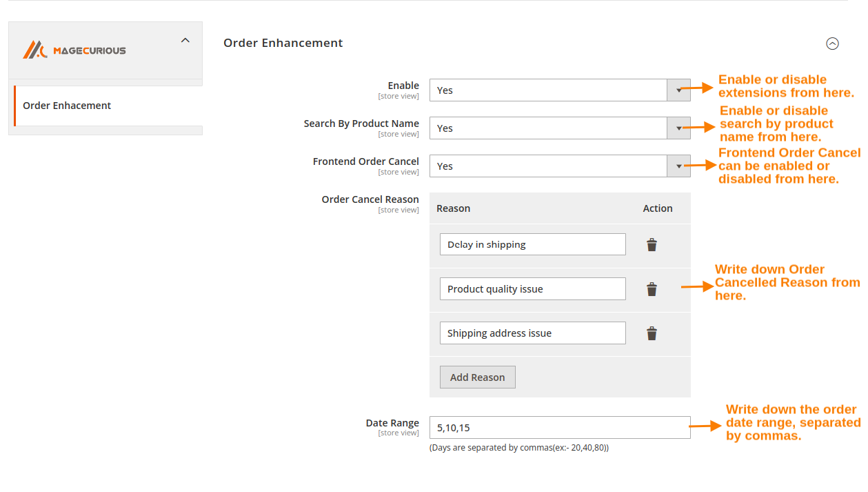Collapse the sidebar panel with the up caret
868x492 pixels.
click(x=185, y=40)
